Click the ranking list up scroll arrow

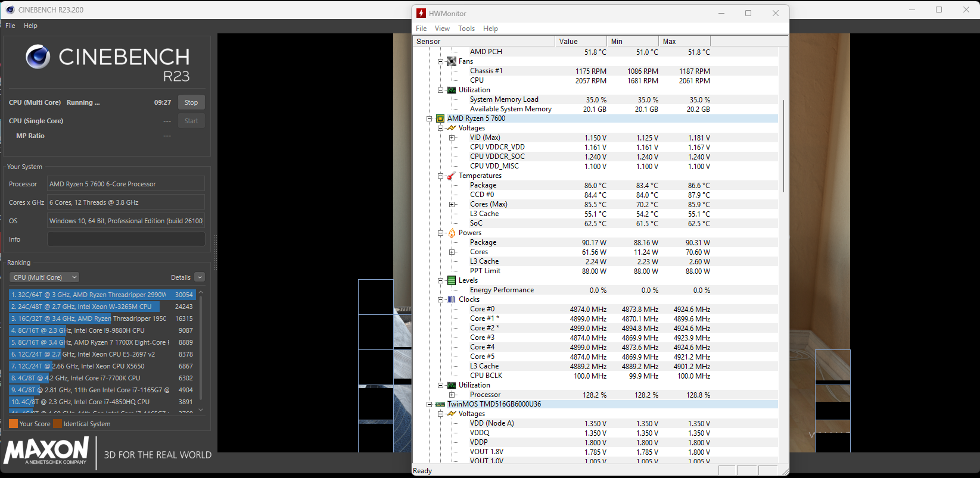tap(201, 292)
